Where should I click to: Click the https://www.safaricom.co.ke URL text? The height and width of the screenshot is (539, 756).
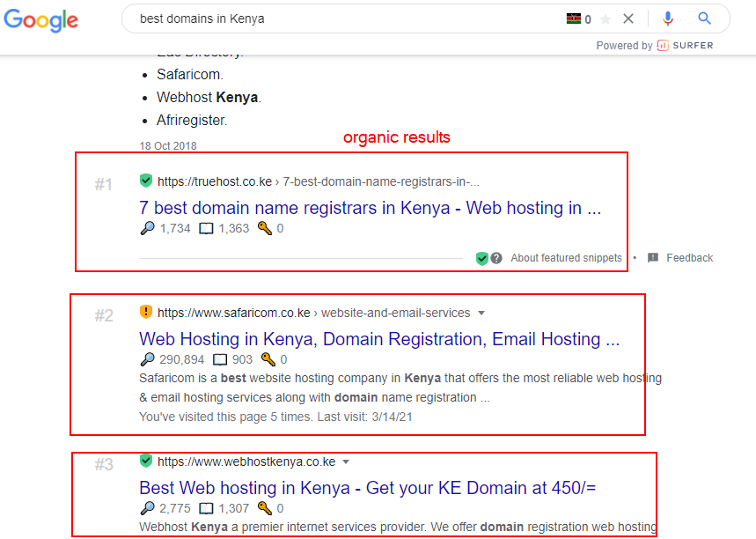coord(234,313)
